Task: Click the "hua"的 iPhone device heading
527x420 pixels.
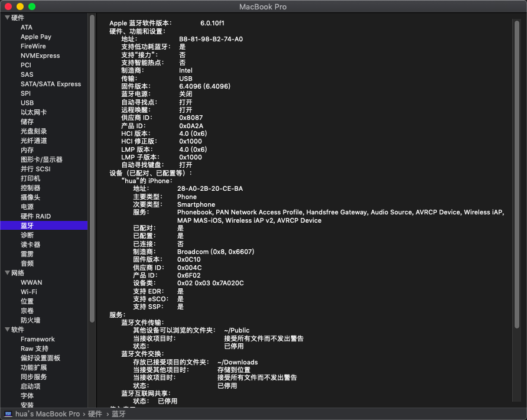Action: click(x=147, y=181)
